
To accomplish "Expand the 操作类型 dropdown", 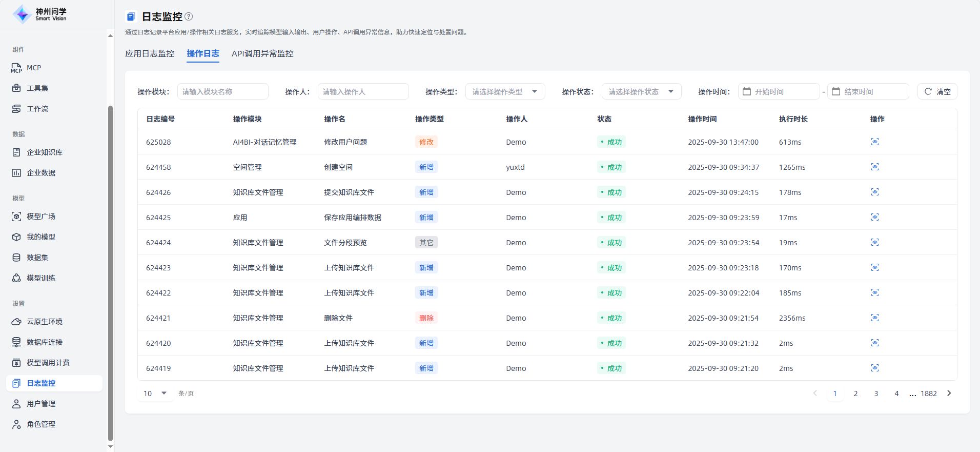I will pos(504,91).
